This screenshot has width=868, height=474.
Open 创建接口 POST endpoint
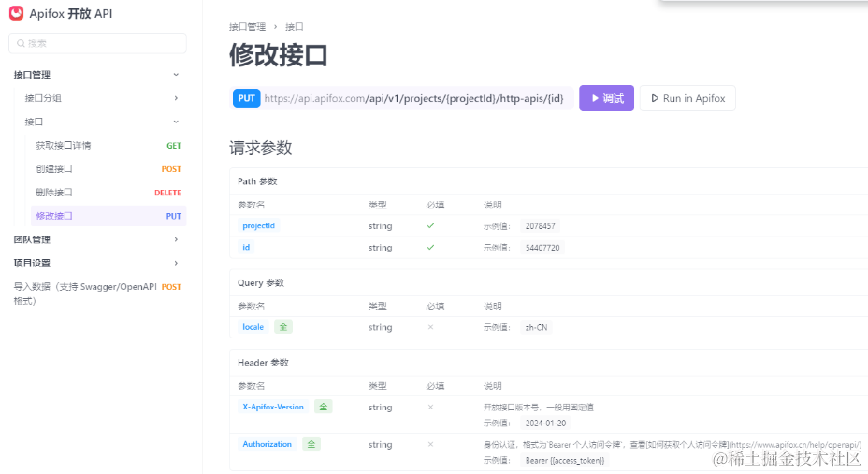tap(108, 169)
